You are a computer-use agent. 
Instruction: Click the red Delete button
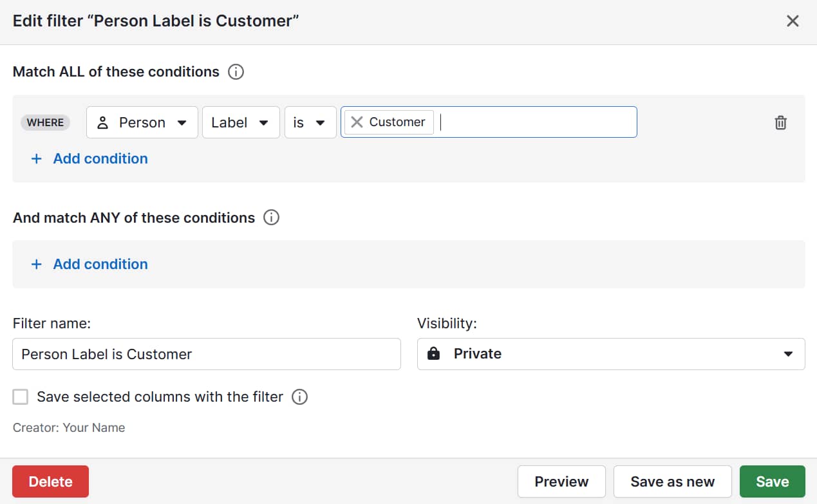(50, 481)
